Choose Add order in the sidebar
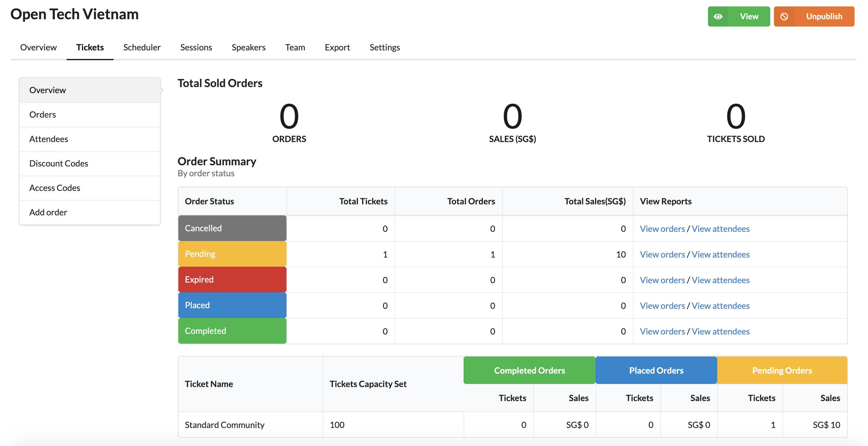Screen dimensions: 868x446 click(89, 212)
